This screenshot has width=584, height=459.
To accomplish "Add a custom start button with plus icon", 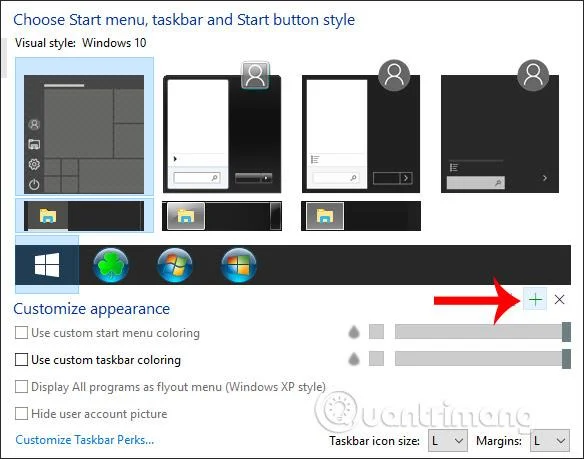I will (x=535, y=299).
